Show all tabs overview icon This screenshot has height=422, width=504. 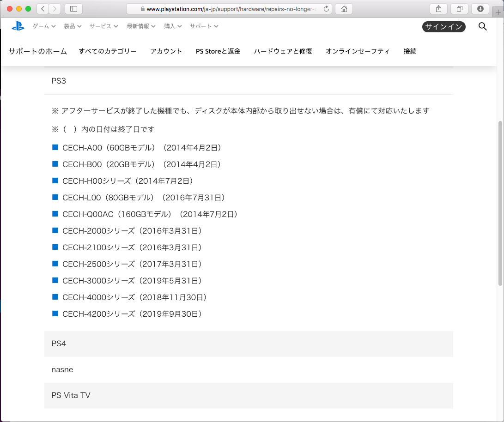(x=459, y=9)
